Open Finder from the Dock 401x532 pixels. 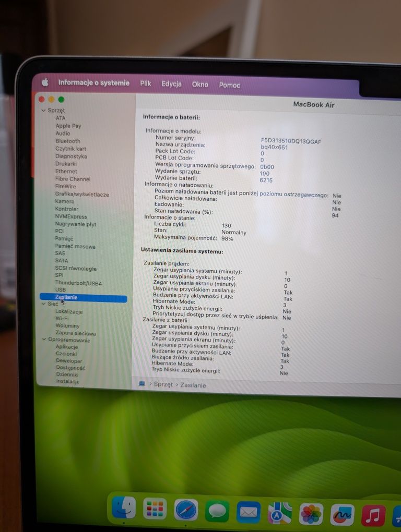124,507
